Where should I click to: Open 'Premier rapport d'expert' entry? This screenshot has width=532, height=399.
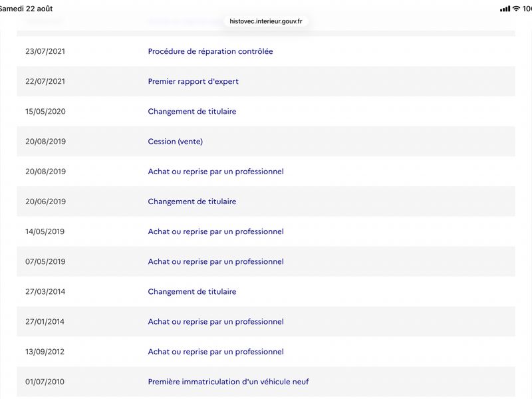[193, 81]
